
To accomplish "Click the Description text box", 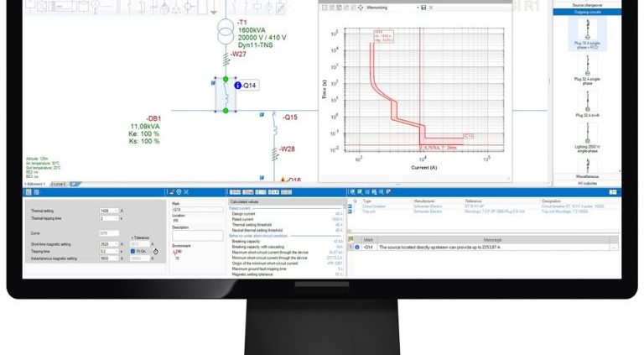I will (198, 236).
